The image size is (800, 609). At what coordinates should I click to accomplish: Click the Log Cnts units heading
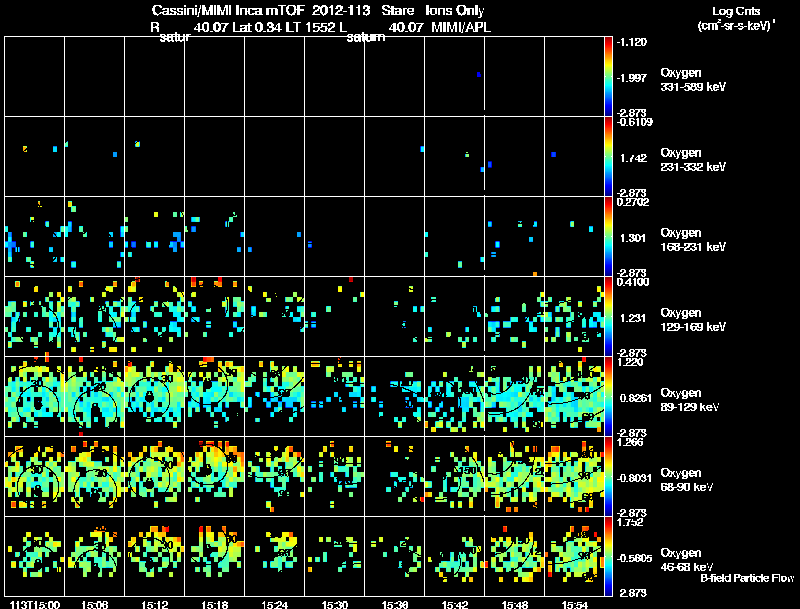(736, 18)
